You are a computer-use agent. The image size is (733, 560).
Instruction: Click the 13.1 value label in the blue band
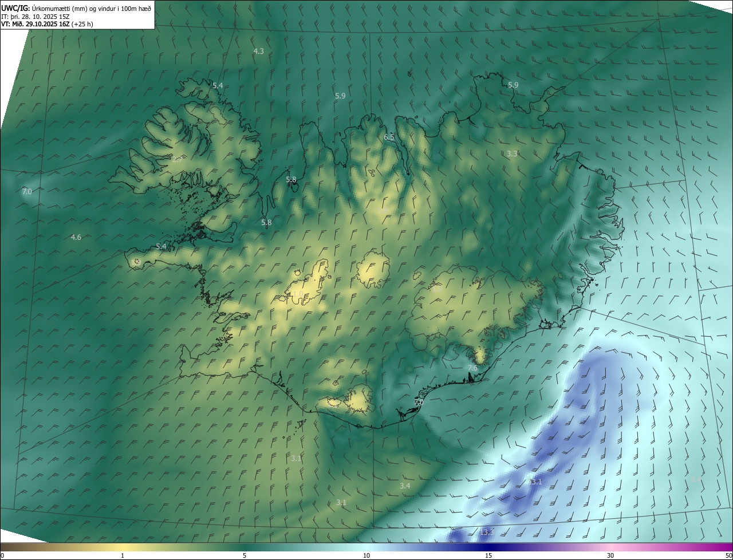pos(535,482)
